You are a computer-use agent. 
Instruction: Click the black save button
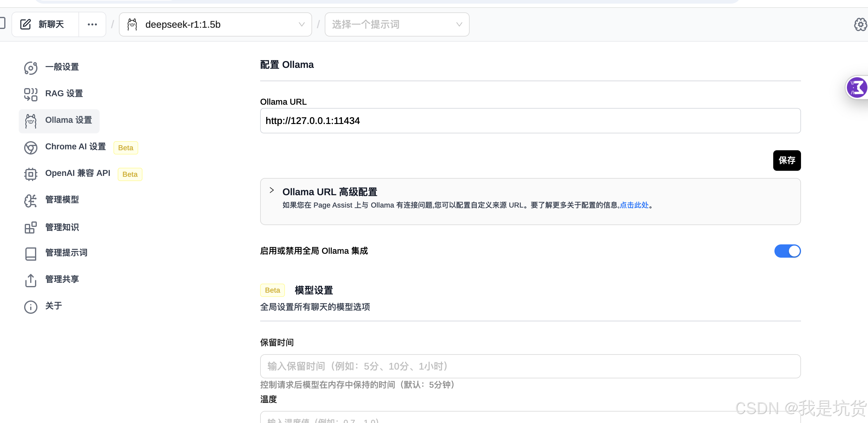coord(787,160)
